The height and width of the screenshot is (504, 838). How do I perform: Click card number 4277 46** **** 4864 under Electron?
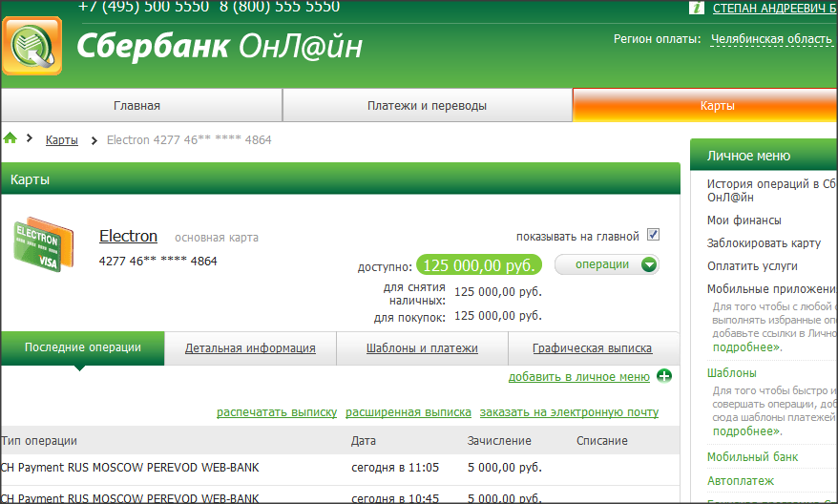coord(158,262)
